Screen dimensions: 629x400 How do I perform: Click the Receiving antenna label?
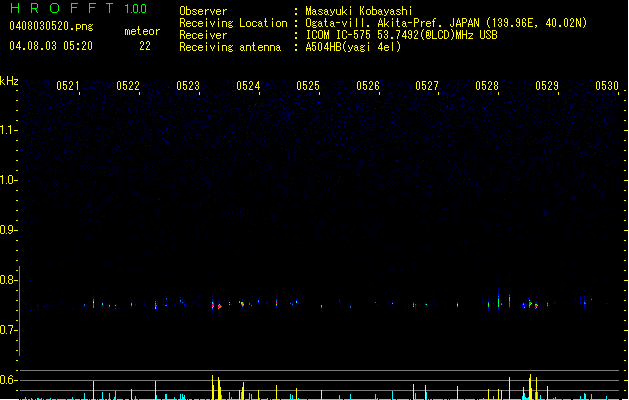click(230, 47)
